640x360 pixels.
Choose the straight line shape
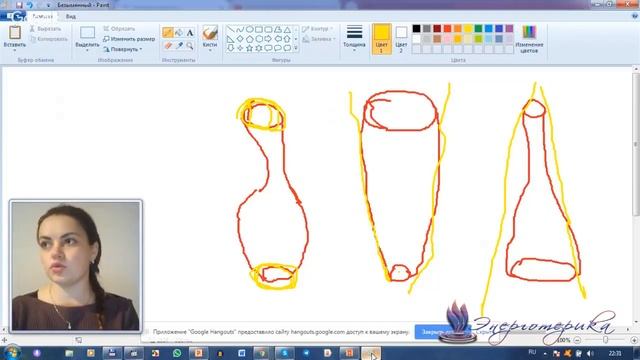(231, 29)
